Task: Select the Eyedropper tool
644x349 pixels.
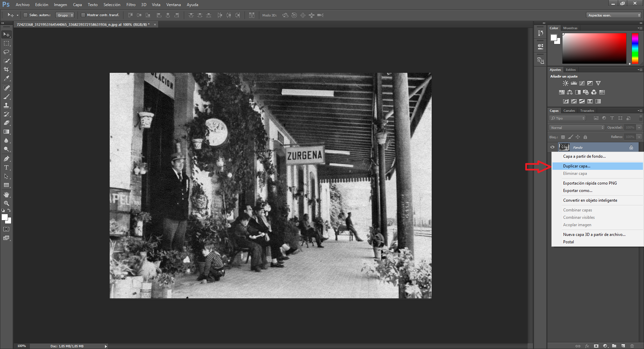Action: 6,78
